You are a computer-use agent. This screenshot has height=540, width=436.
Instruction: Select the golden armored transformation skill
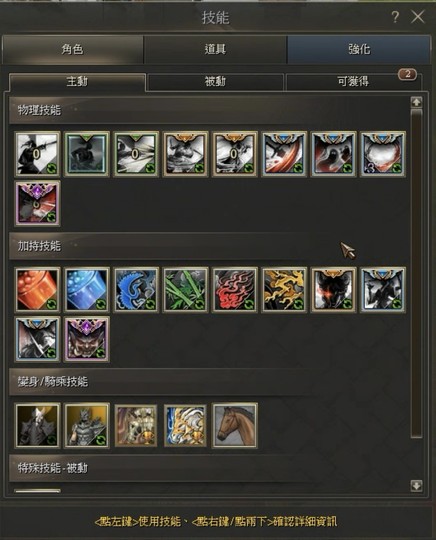87,425
